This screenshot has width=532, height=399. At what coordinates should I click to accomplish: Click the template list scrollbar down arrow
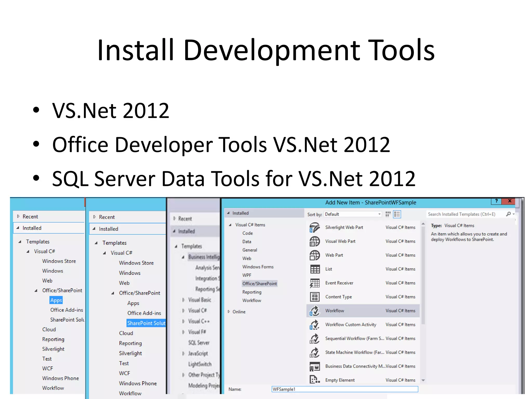point(423,380)
